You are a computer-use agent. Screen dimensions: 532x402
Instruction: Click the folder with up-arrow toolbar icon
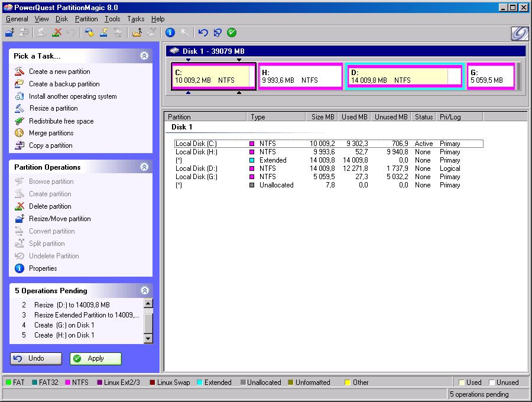[137, 33]
